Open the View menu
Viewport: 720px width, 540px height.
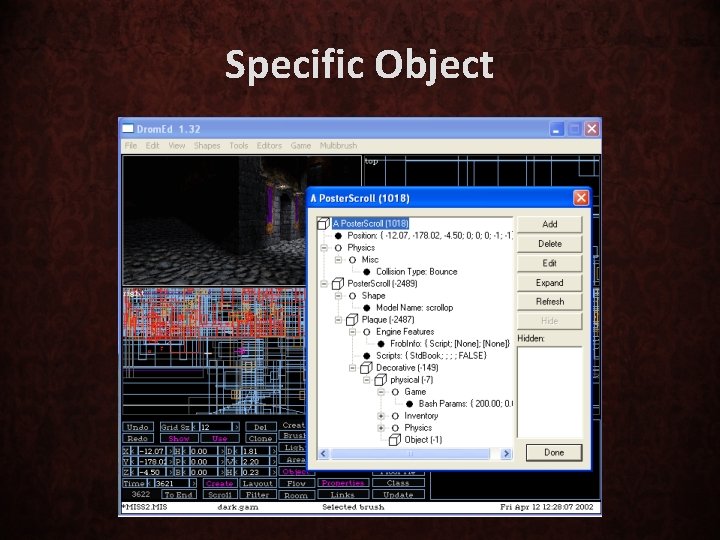(x=177, y=146)
